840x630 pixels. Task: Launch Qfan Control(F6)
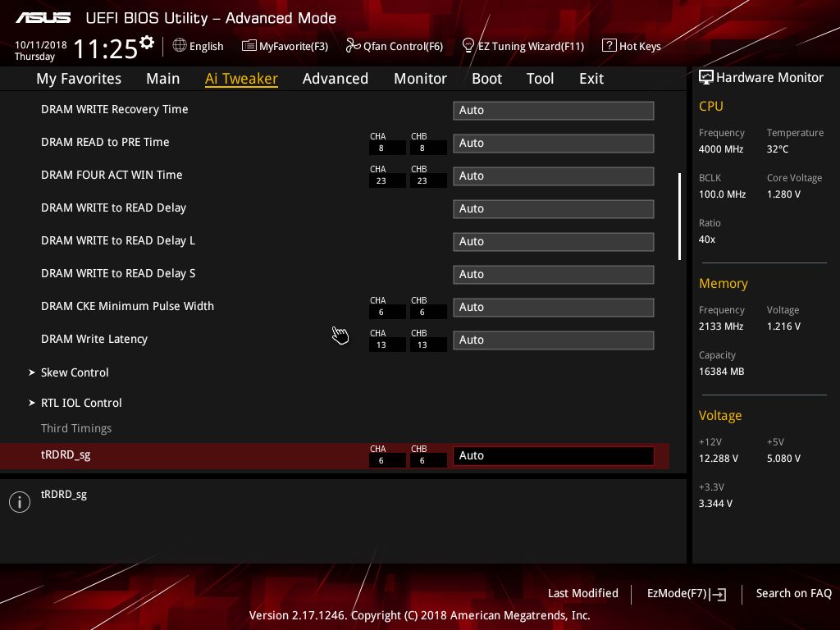point(403,47)
